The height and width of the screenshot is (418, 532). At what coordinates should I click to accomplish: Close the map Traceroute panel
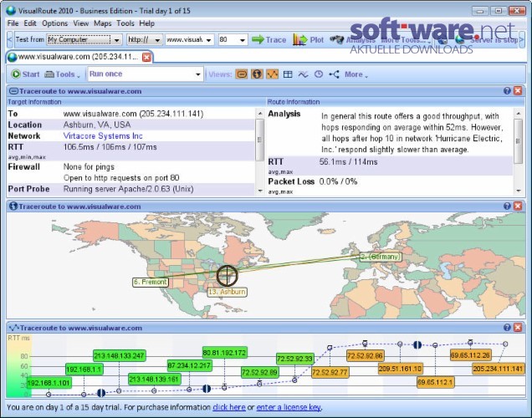point(518,206)
